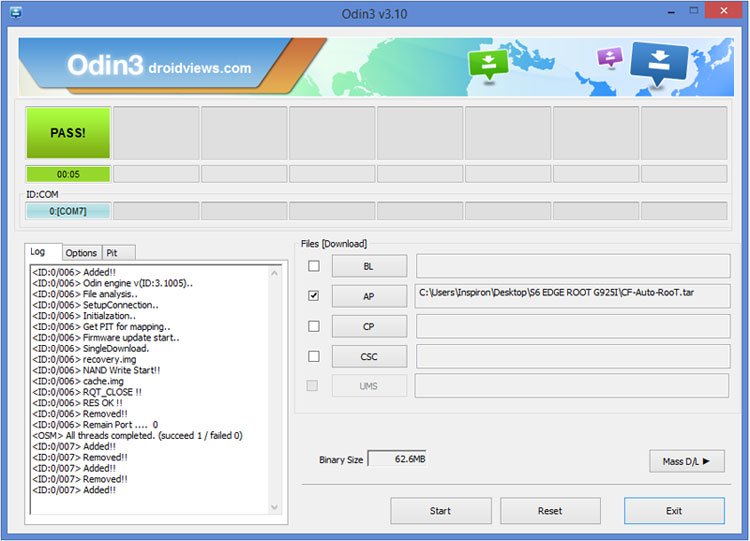
Task: Click the purple download icon in banner
Action: tap(609, 57)
